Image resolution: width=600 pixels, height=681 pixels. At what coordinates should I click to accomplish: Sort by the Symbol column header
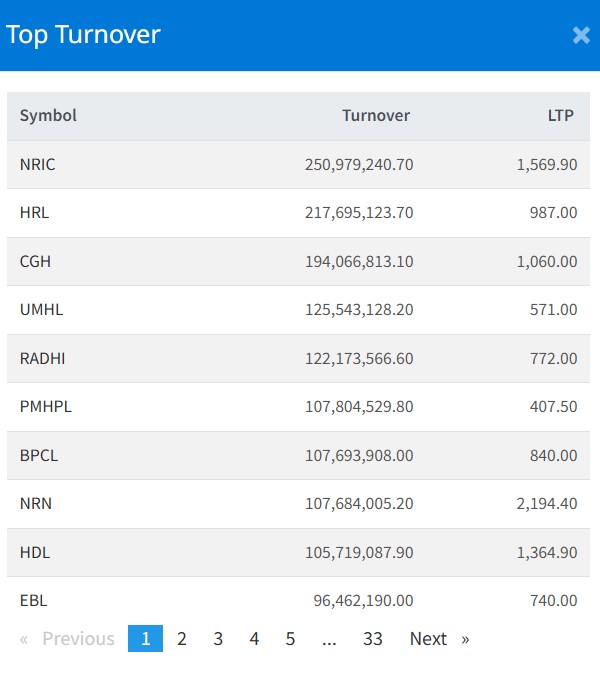coord(48,115)
